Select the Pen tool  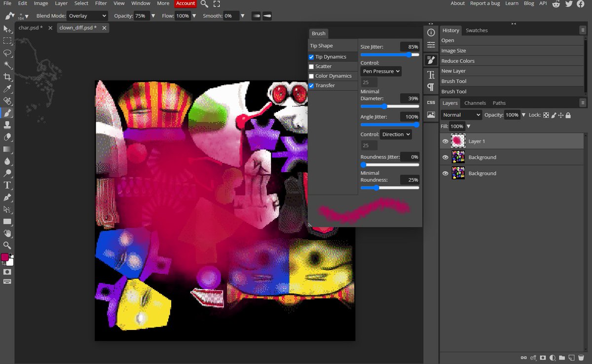point(7,197)
